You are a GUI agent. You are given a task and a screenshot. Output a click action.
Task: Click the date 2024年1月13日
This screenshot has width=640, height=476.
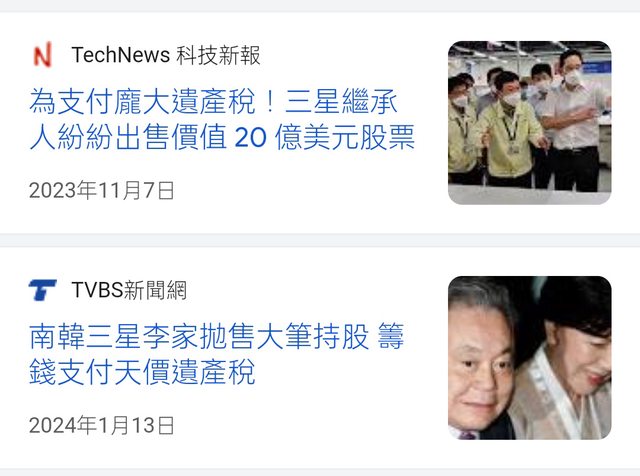click(x=102, y=425)
